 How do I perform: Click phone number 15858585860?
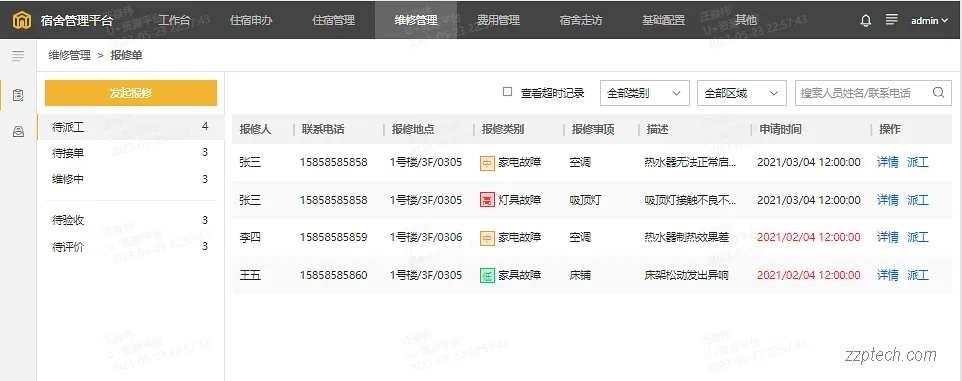click(x=334, y=275)
